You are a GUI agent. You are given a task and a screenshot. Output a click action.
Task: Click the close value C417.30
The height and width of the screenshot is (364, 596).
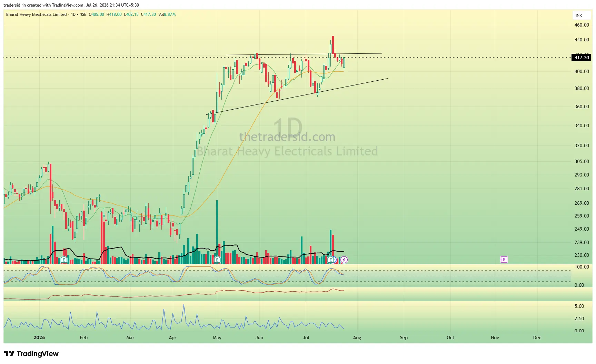click(149, 14)
